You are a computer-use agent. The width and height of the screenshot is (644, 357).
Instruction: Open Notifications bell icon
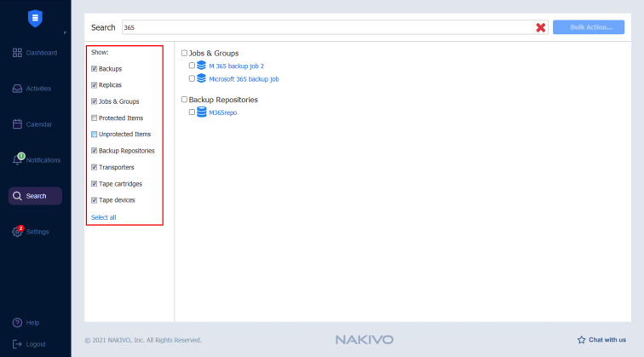pos(18,160)
